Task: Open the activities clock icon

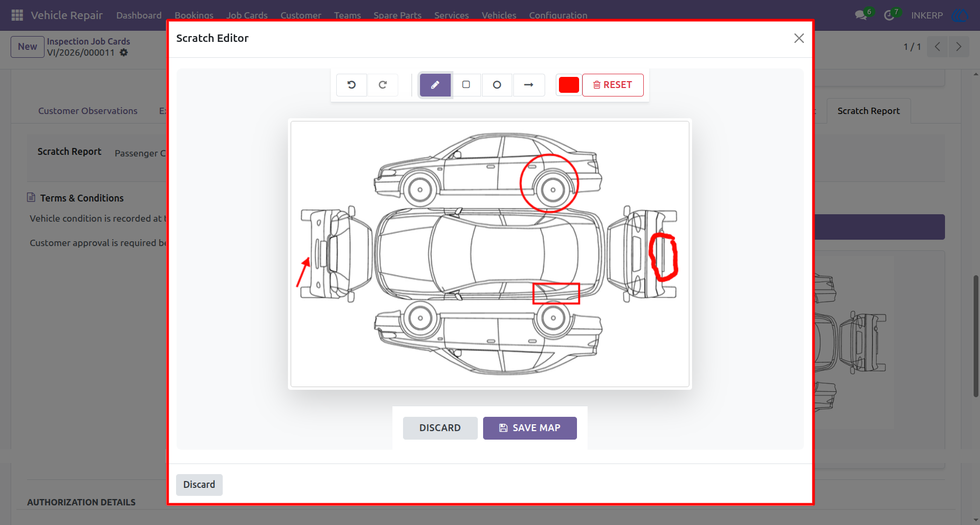Action: (x=889, y=15)
